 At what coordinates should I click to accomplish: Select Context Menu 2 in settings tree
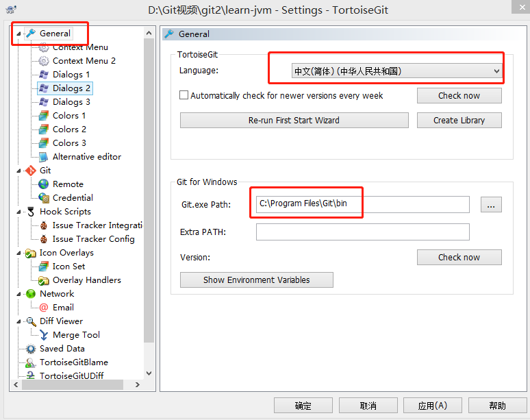click(x=84, y=61)
